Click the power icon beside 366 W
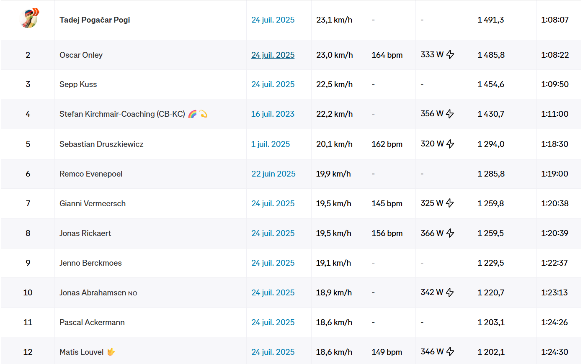 coord(450,233)
